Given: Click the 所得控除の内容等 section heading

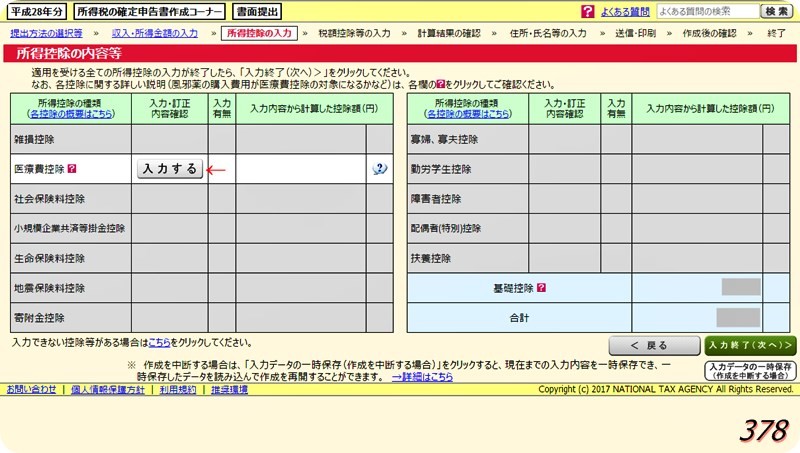Looking at the screenshot, I should [x=68, y=54].
